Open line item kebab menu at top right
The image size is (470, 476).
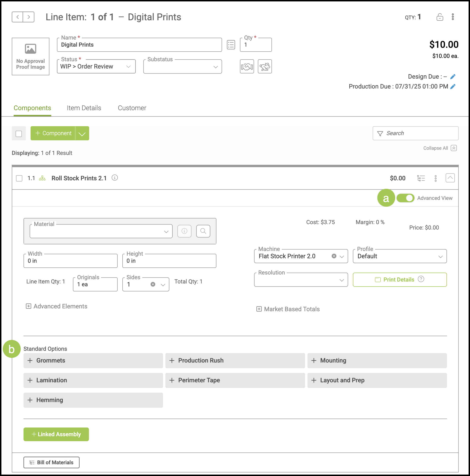tap(453, 17)
